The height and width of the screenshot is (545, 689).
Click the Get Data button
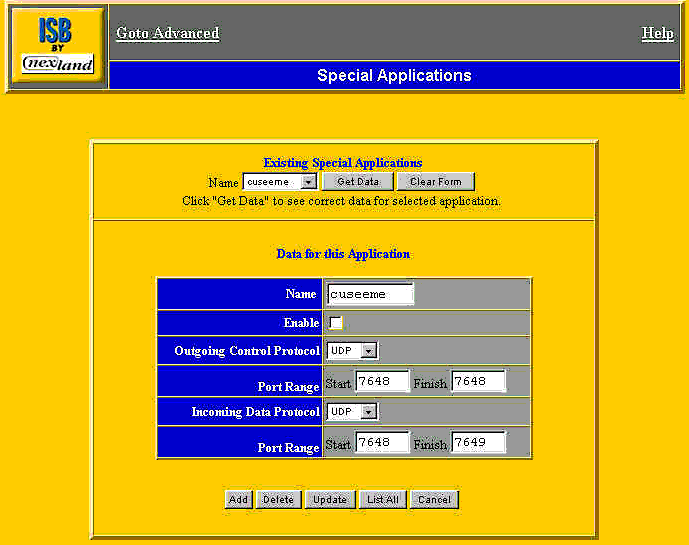point(358,182)
